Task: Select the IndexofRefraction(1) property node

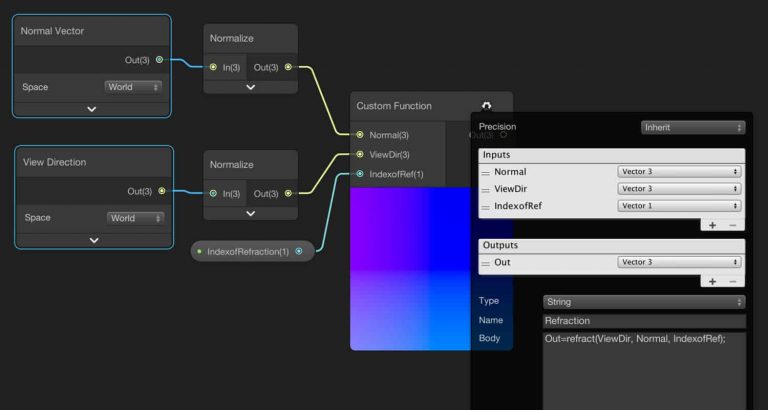Action: click(252, 251)
